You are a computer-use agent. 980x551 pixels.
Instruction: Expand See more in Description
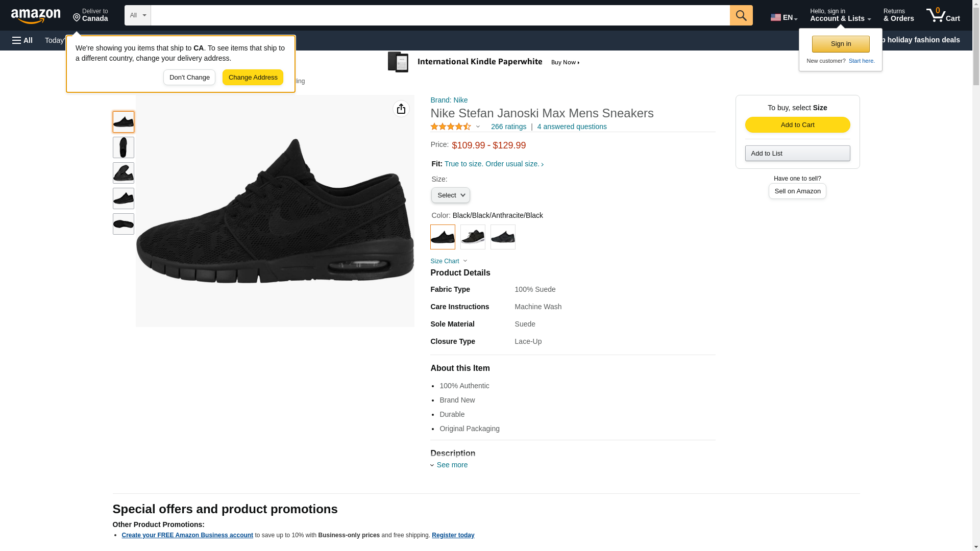451,465
